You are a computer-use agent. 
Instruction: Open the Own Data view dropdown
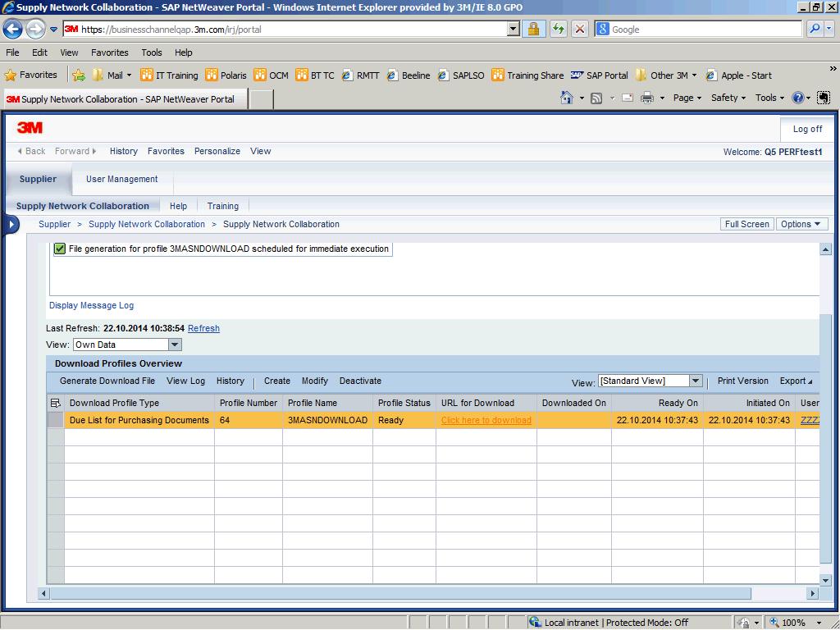tap(176, 345)
